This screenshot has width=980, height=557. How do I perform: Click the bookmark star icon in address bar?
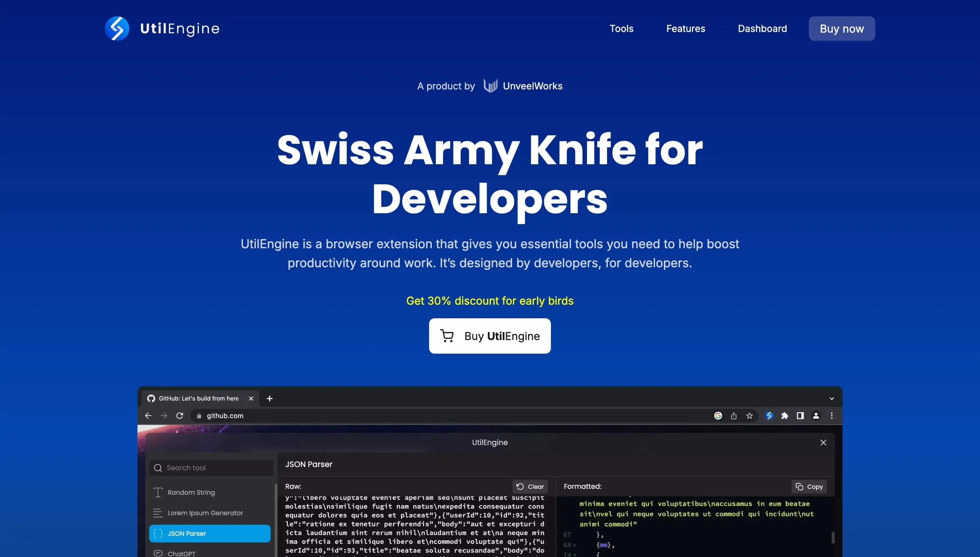749,416
